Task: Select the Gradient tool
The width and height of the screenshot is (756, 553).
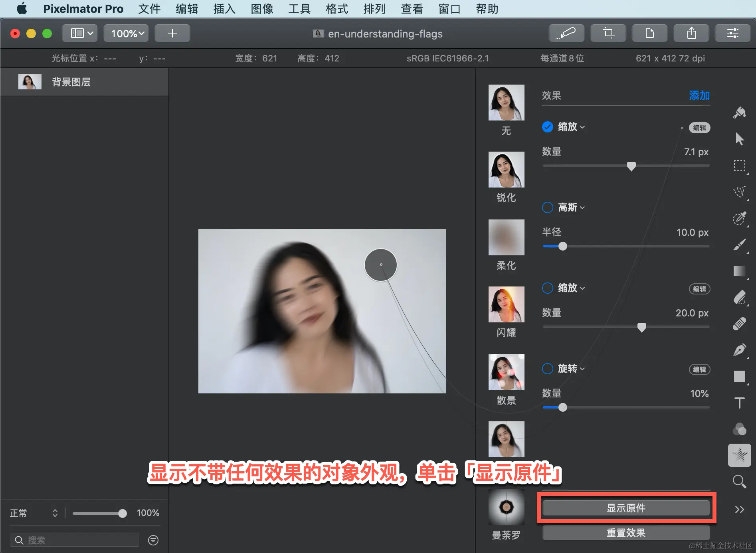Action: [x=739, y=271]
